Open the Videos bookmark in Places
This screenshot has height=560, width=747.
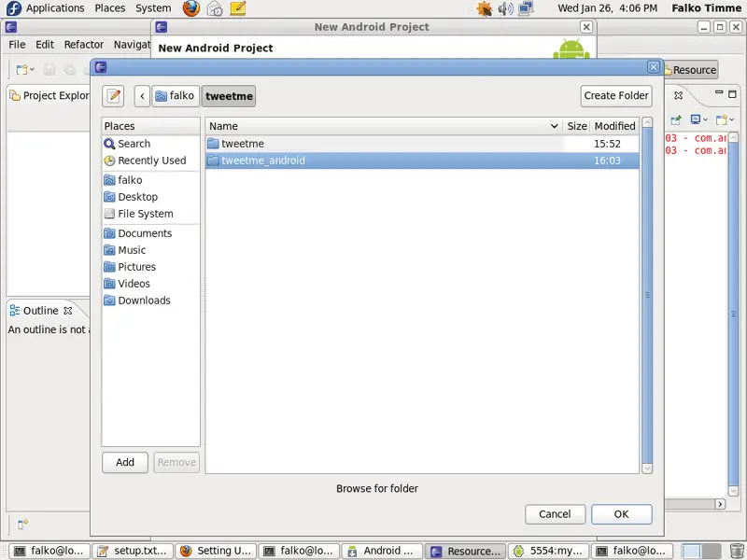[x=151, y=284]
